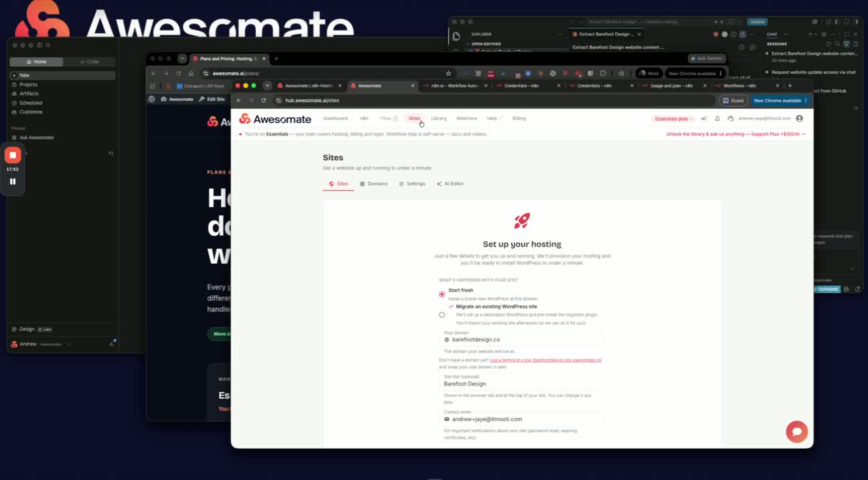Image resolution: width=868 pixels, height=480 pixels.
Task: Open the Dashboard nav item
Action: pyautogui.click(x=335, y=119)
